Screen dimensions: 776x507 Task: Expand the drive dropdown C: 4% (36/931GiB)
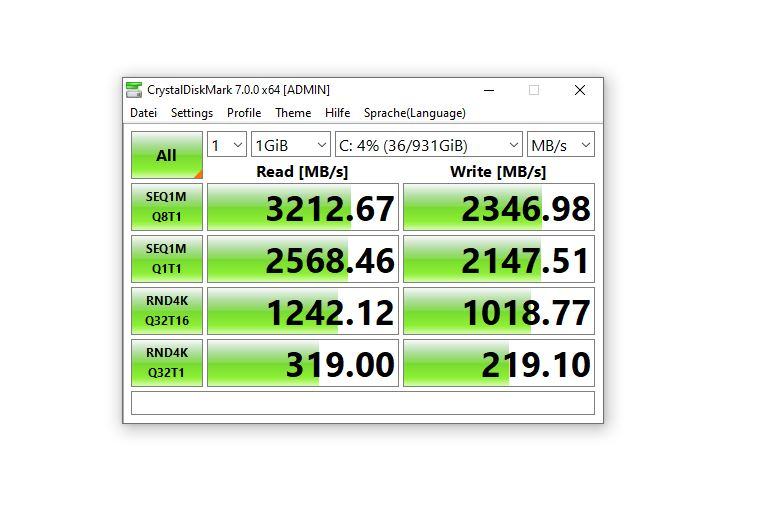coord(429,145)
